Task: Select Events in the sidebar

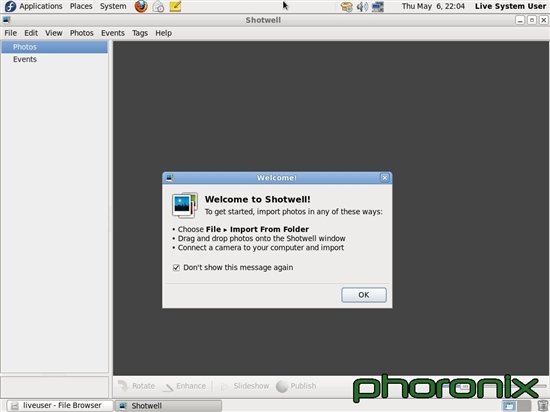Action: pyautogui.click(x=54, y=59)
